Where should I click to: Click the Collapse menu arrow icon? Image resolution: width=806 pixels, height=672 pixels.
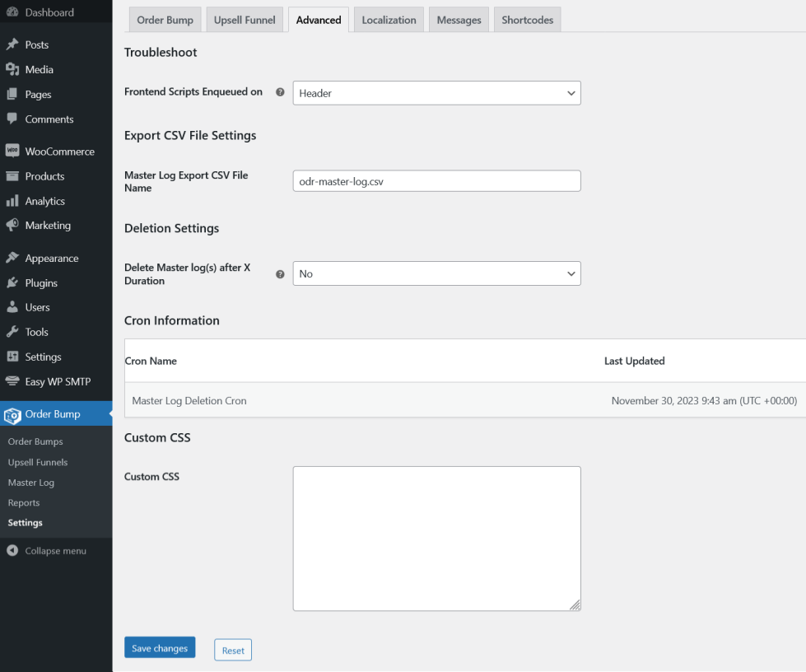coord(12,551)
